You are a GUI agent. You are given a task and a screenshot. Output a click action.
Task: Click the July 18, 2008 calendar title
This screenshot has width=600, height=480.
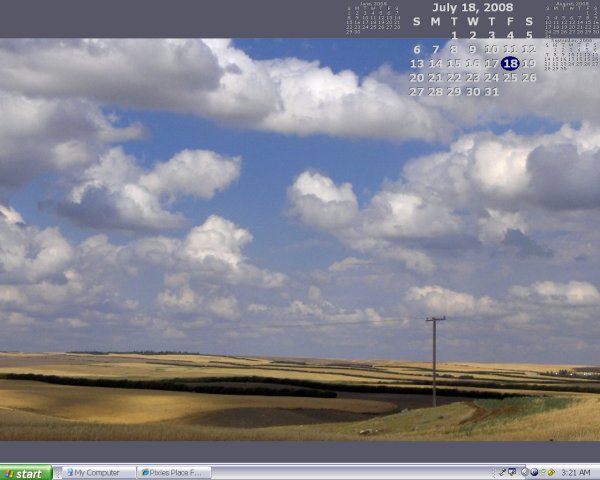pos(471,8)
